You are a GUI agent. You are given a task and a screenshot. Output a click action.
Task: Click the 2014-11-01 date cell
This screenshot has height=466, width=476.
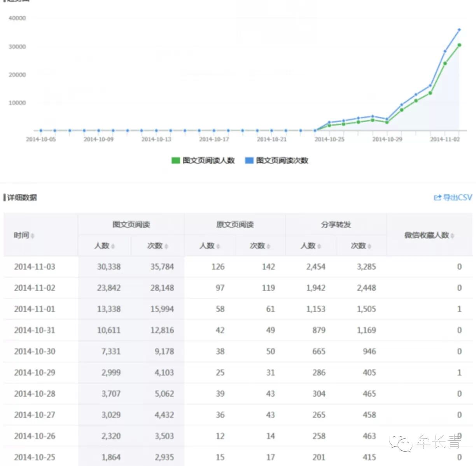[35, 309]
